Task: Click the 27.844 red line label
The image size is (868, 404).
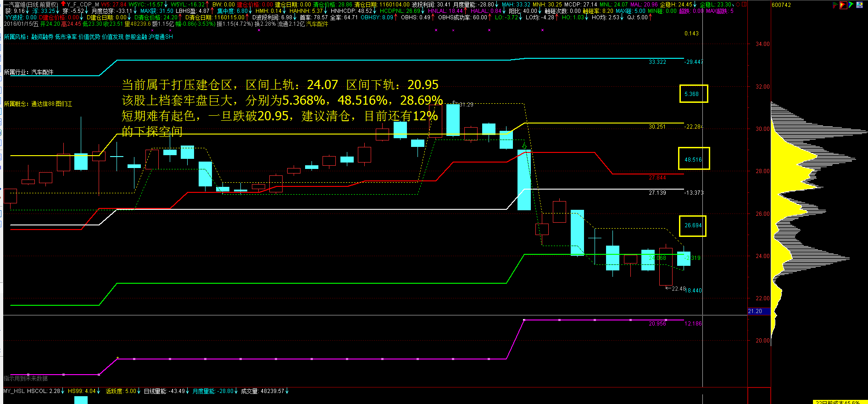Action: (x=657, y=178)
